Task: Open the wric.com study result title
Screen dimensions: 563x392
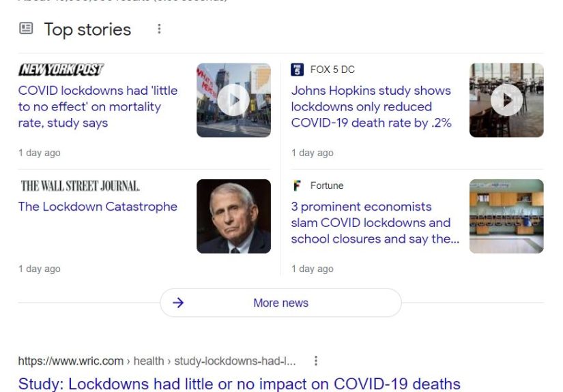Action: 239,384
